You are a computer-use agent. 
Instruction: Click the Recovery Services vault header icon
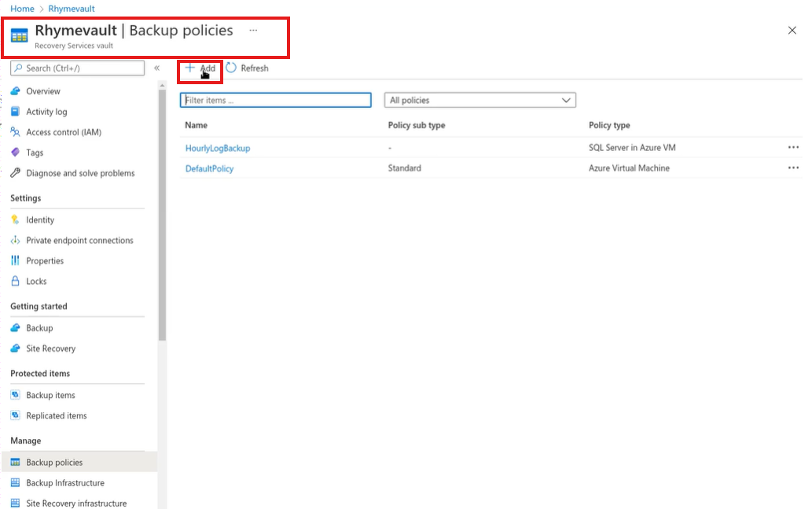click(x=19, y=35)
